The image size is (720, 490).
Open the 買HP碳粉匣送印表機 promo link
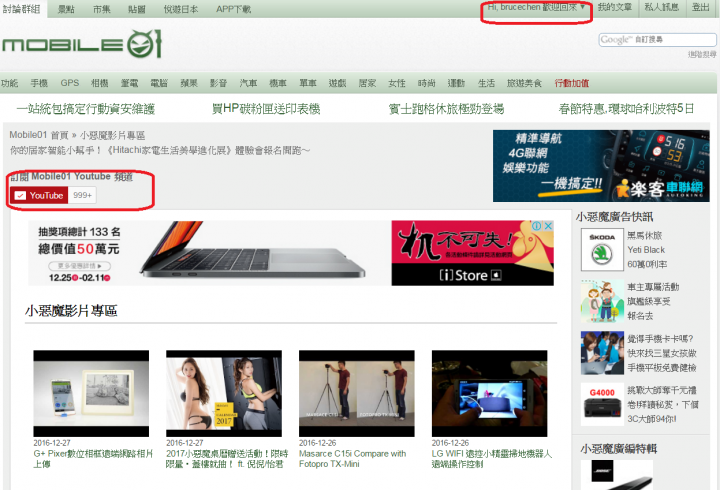[x=266, y=109]
